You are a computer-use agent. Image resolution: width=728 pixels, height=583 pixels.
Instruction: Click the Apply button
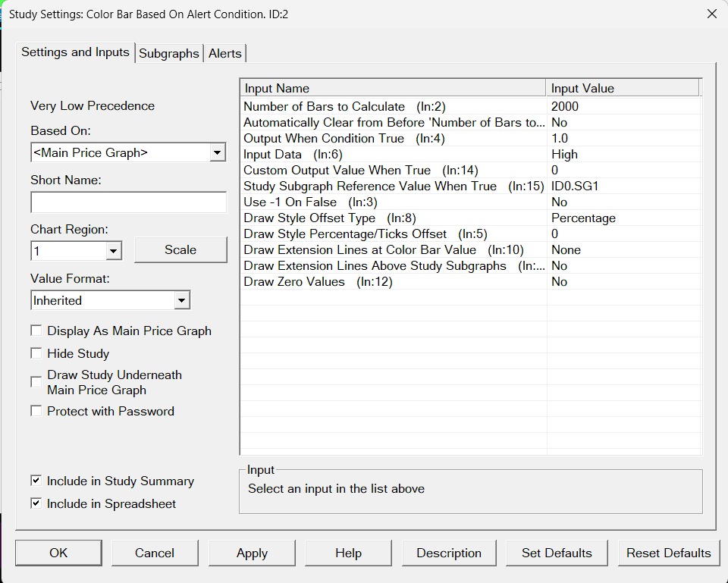[x=252, y=553]
